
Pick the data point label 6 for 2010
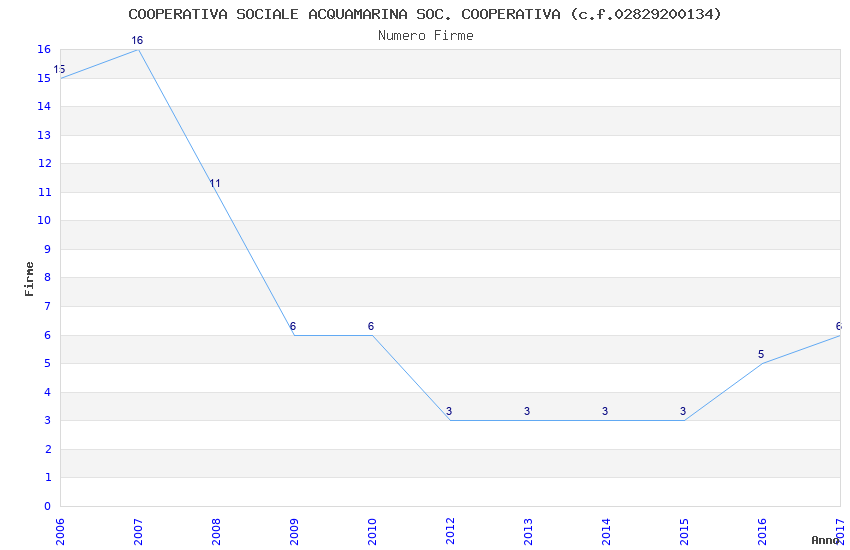click(x=371, y=326)
